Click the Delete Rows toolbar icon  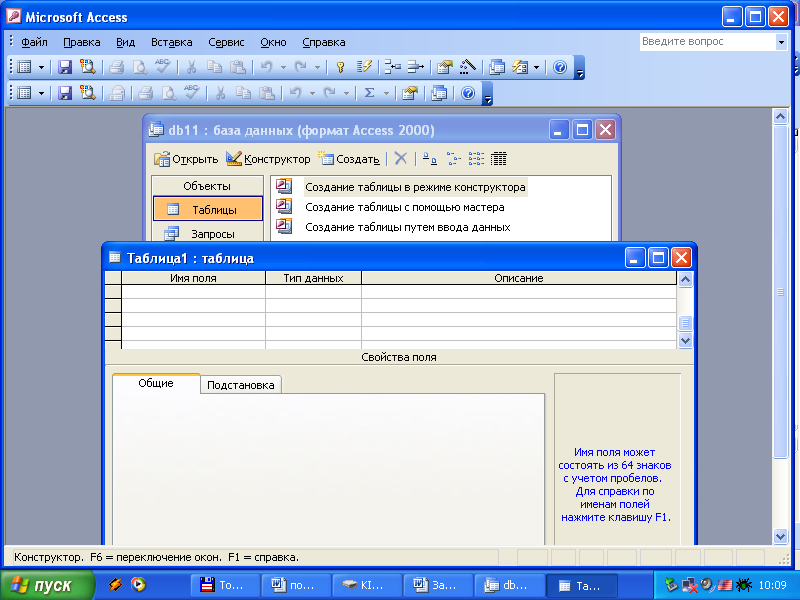pos(416,67)
